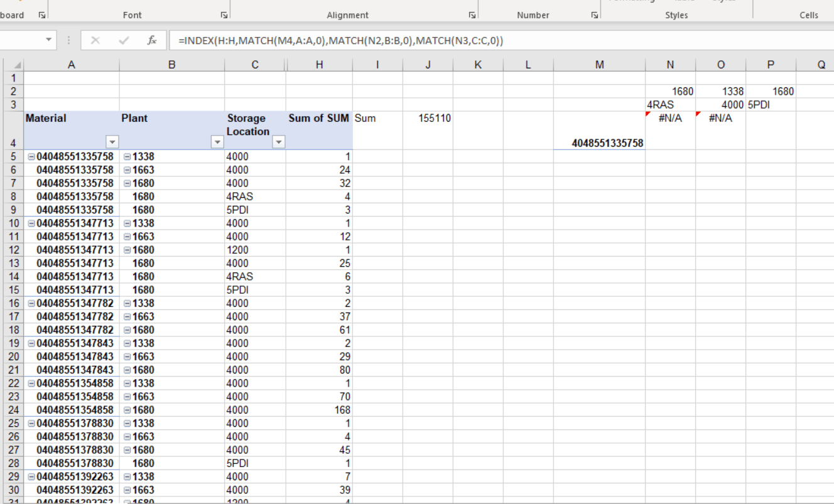The width and height of the screenshot is (834, 504).
Task: Select 5PDI storage location in row 28
Action: (255, 463)
